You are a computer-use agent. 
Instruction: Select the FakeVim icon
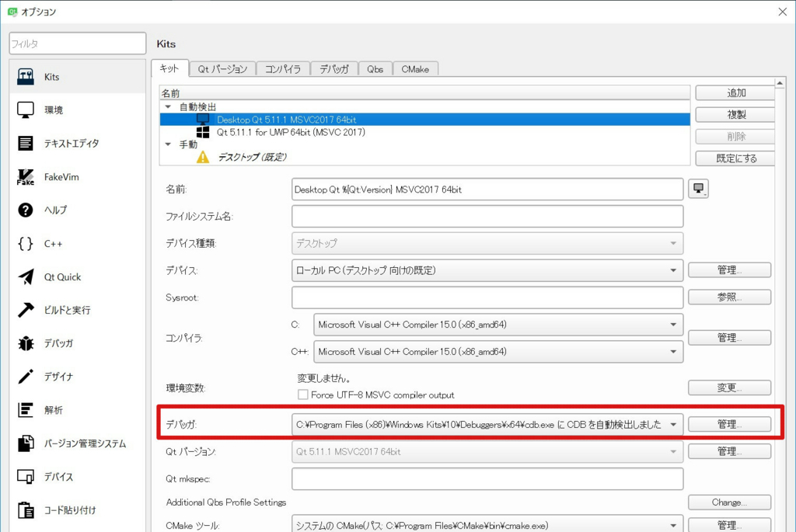[26, 177]
